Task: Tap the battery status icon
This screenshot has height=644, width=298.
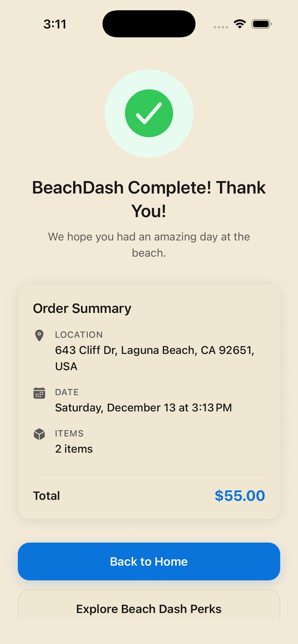Action: point(261,24)
